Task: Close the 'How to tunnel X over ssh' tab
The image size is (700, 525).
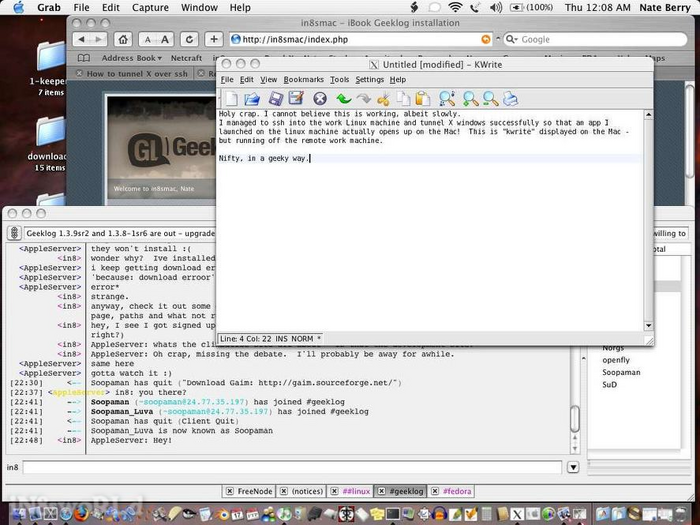Action: point(79,73)
